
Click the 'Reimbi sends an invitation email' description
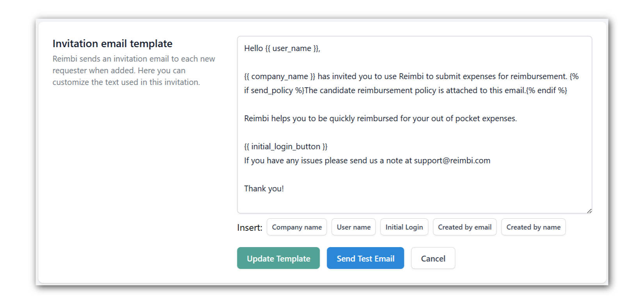[134, 71]
